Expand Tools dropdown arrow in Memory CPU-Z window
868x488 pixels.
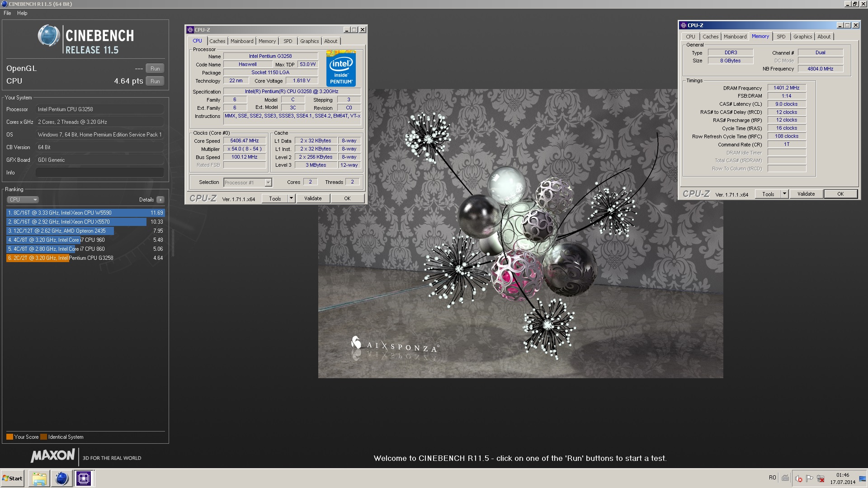tap(785, 194)
